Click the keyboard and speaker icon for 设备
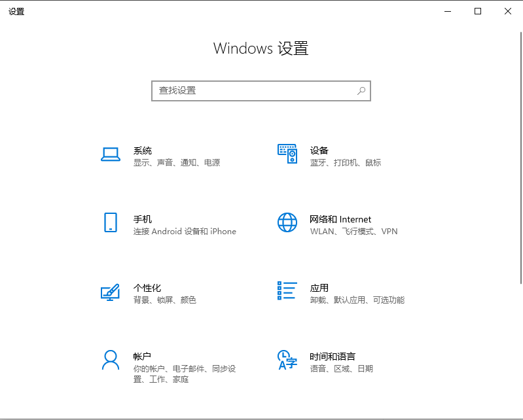The image size is (523, 420). 287,154
